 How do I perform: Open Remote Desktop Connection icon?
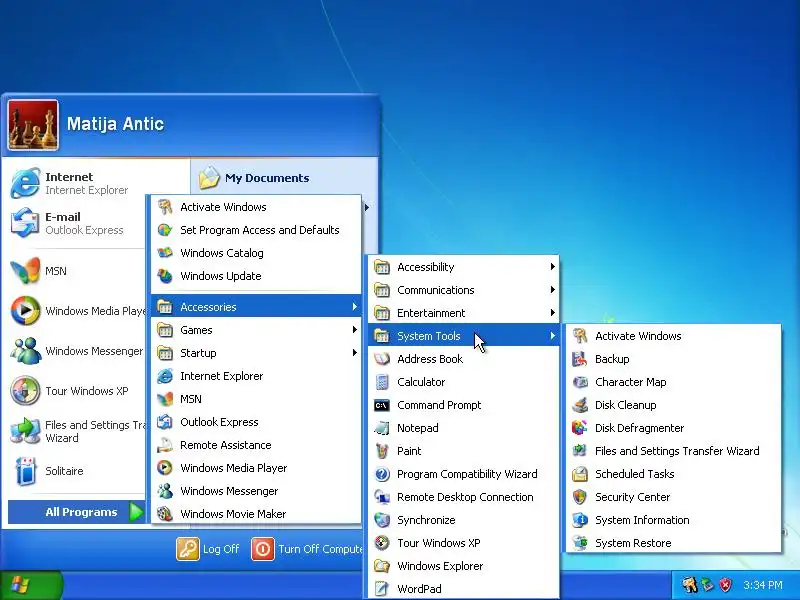pos(382,497)
